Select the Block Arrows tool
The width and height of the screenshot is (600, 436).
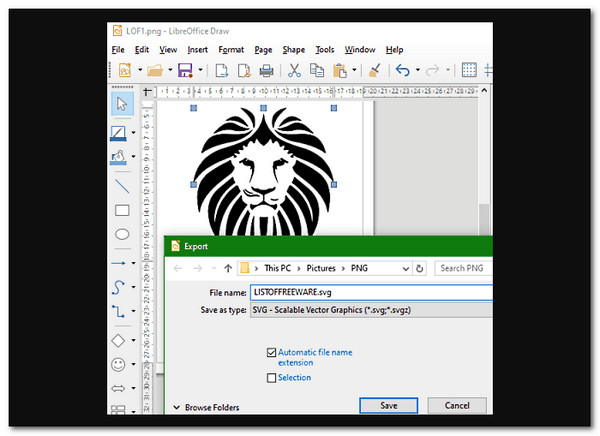point(118,388)
